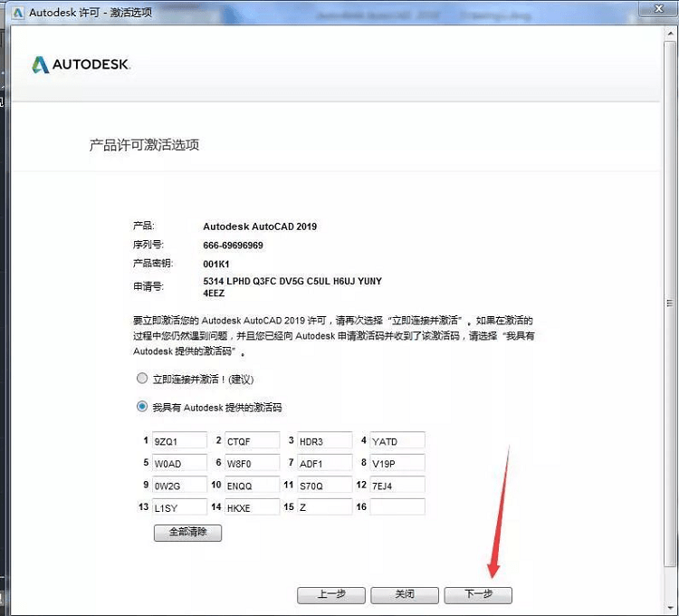Click the heading 产品许可激活选项

point(144,145)
